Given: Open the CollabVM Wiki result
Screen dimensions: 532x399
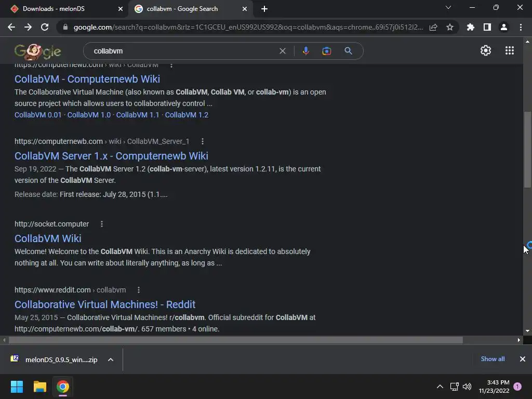Looking at the screenshot, I should pyautogui.click(x=48, y=238).
